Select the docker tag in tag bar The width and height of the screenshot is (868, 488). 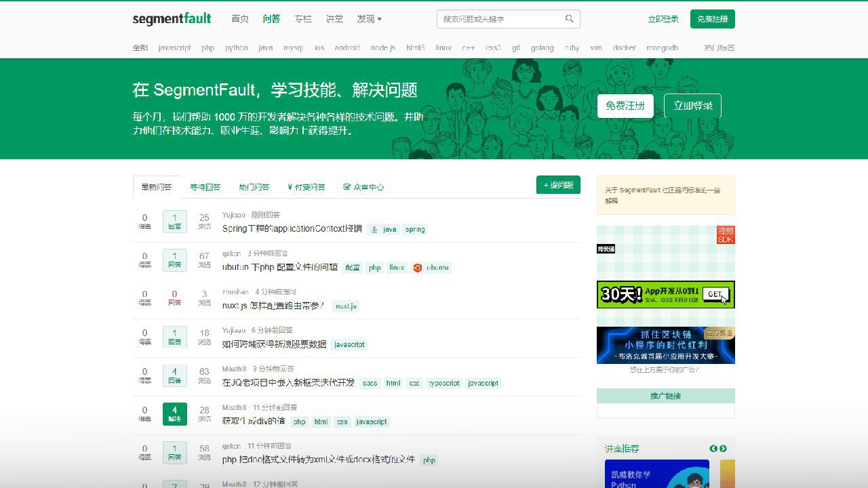pos(625,48)
